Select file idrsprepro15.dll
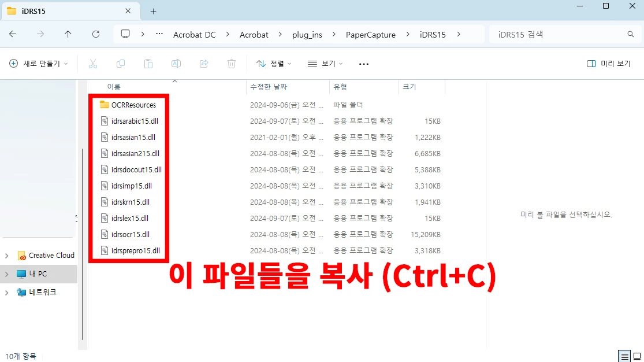Screen dimensions: 644x362 [136, 250]
